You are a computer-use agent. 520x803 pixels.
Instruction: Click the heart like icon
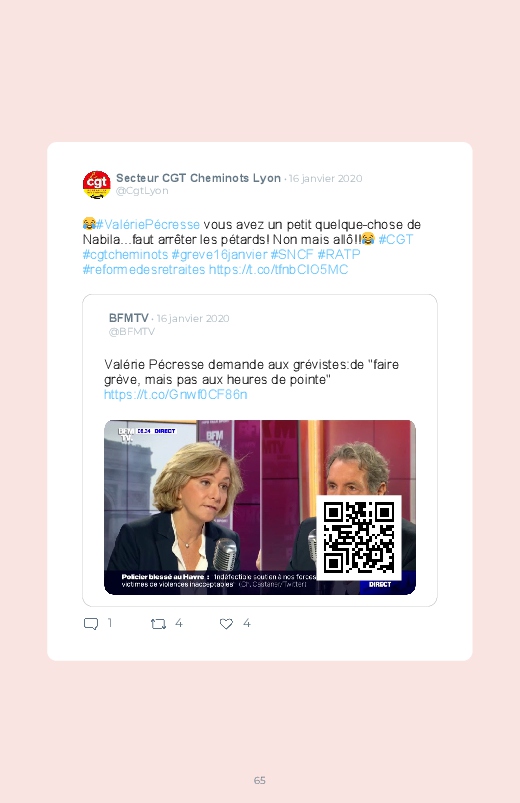tap(226, 623)
